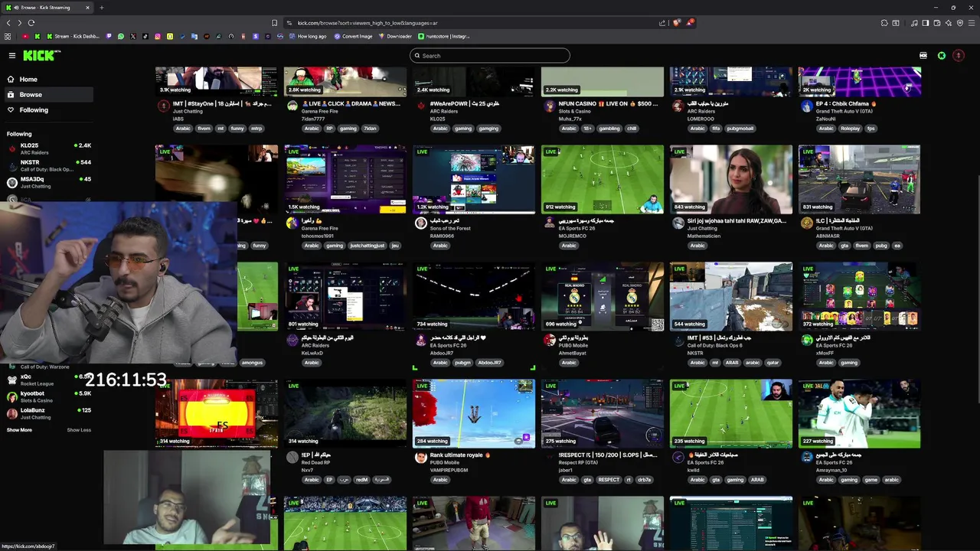Click the share icon in address bar
Viewport: 980px width, 551px height.
coord(662,23)
